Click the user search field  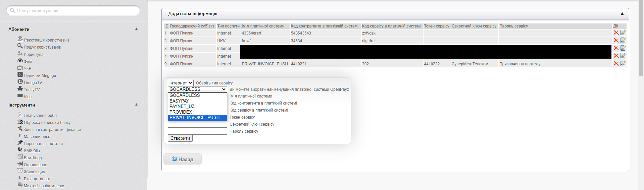click(73, 11)
